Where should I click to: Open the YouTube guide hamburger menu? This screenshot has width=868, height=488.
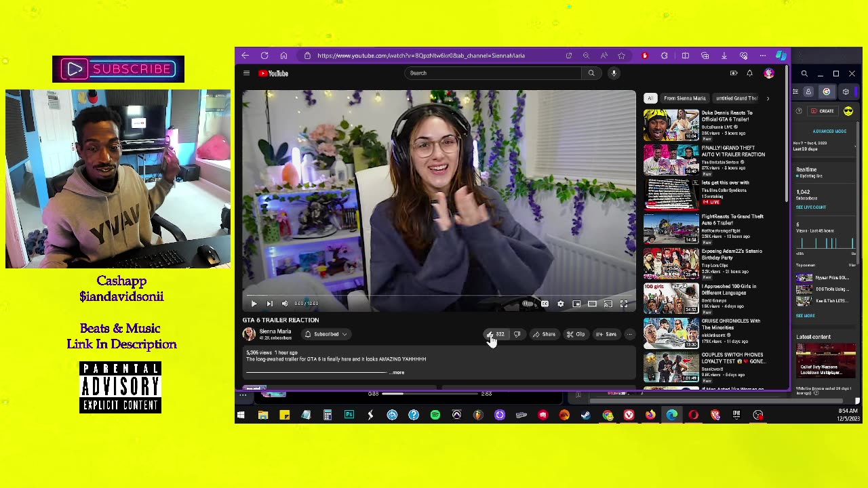coord(247,73)
